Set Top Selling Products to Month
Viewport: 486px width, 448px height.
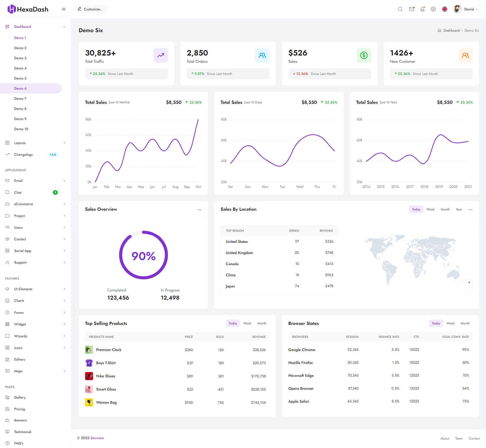262,323
